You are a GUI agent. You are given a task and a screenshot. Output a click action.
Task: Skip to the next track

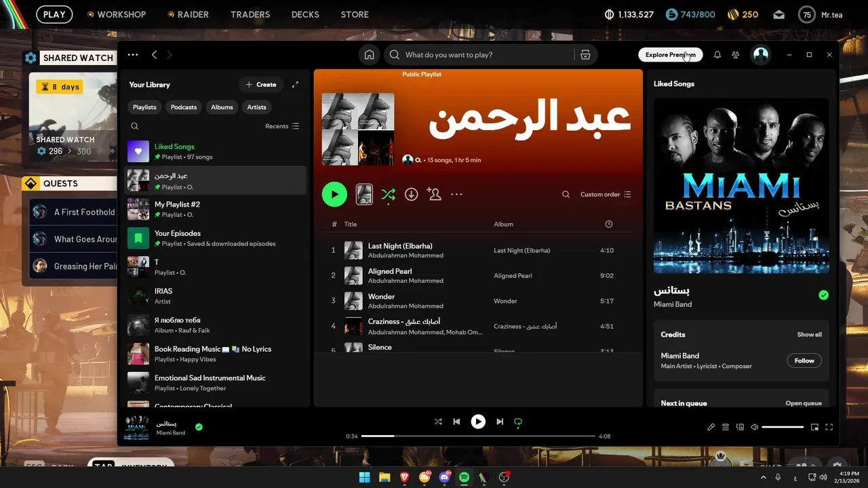[x=500, y=422]
